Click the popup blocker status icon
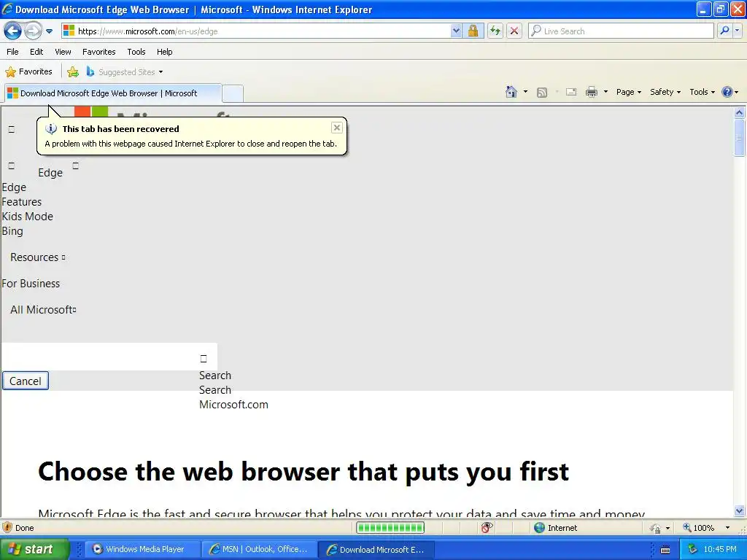Screen dimensions: 747x560 (487, 528)
